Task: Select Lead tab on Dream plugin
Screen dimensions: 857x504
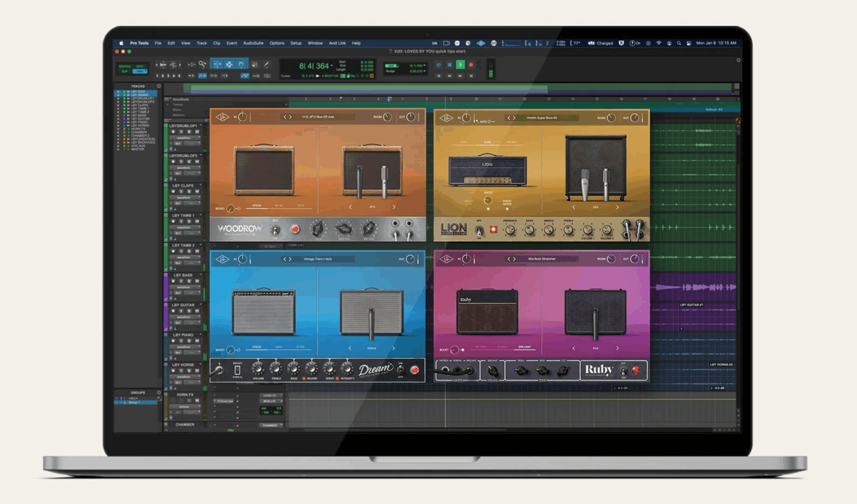Action: pyautogui.click(x=279, y=347)
